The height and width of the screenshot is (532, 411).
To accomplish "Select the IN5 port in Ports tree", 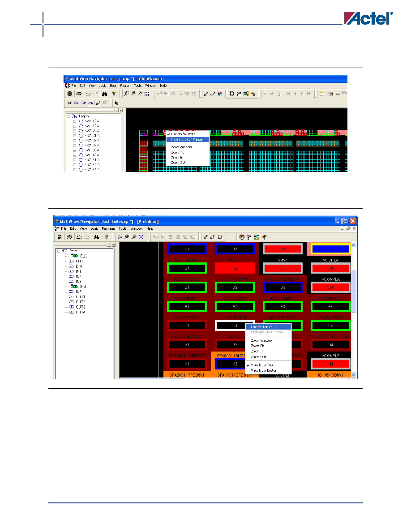I will [x=78, y=292].
